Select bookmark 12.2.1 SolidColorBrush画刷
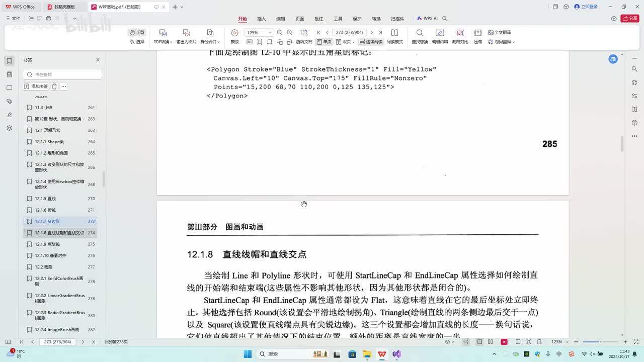The width and height of the screenshot is (644, 362). pos(60,281)
